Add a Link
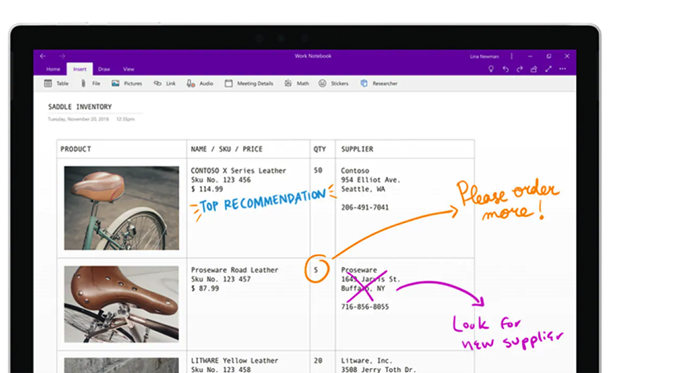678x373 pixels. [165, 83]
